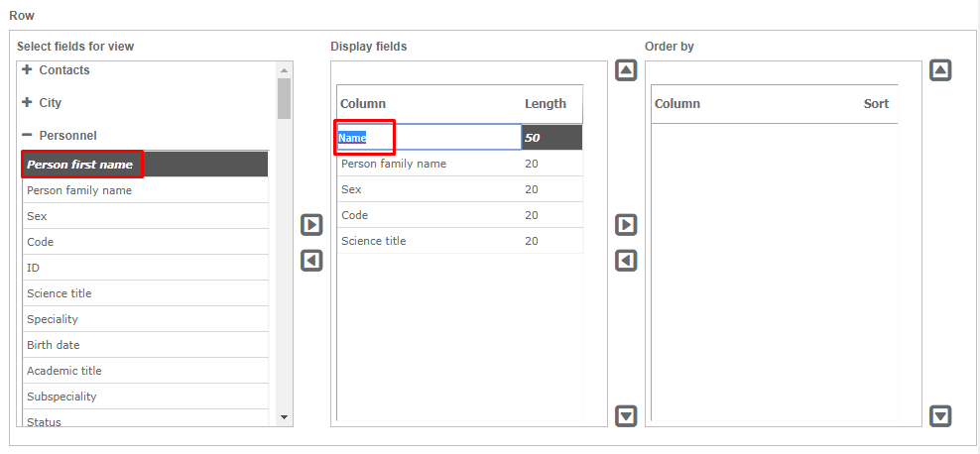Move display field up with top arrow
The height and width of the screenshot is (454, 980).
(626, 71)
